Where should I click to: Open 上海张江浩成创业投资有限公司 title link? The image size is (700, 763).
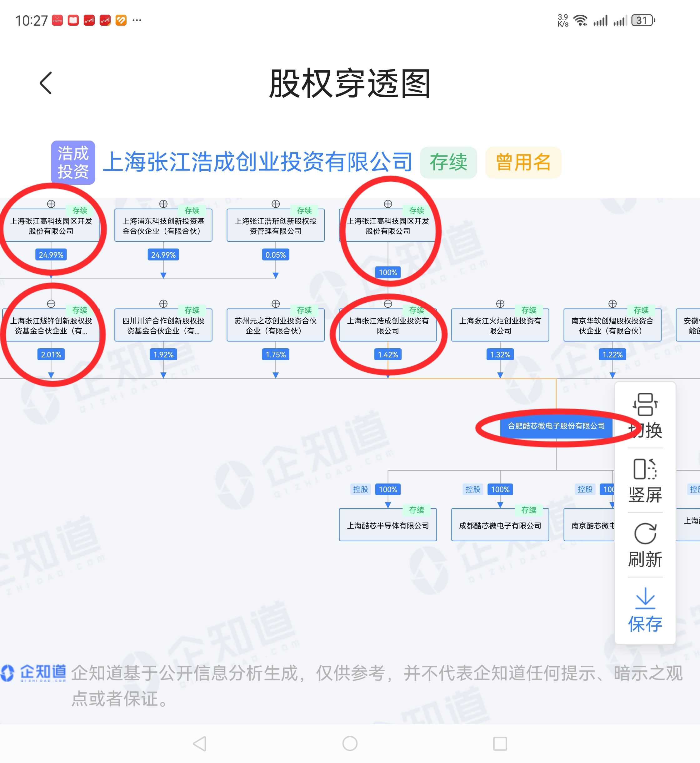click(x=257, y=163)
